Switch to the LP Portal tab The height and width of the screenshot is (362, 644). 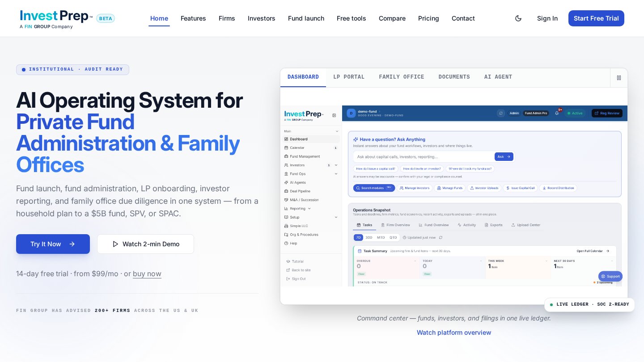[349, 77]
